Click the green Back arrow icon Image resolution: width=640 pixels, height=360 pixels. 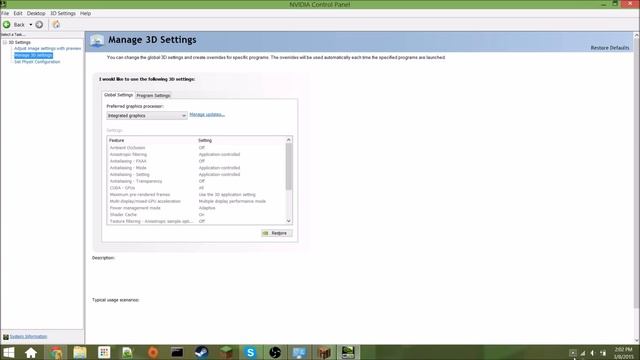(7, 25)
